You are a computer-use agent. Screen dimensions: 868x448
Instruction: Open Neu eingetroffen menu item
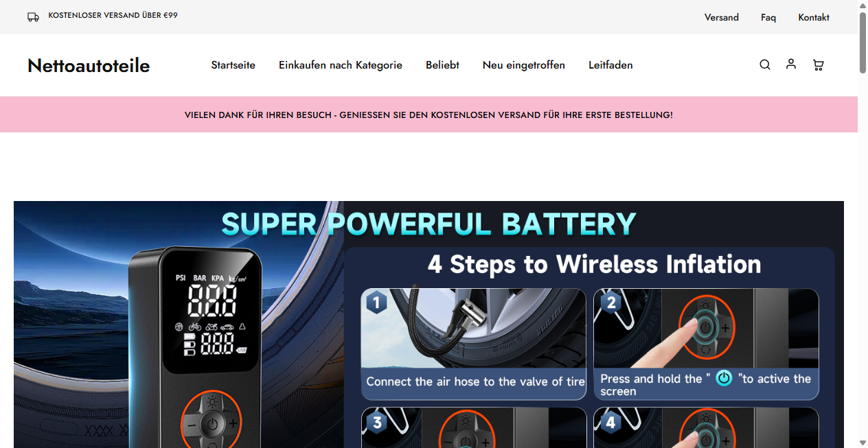(524, 65)
